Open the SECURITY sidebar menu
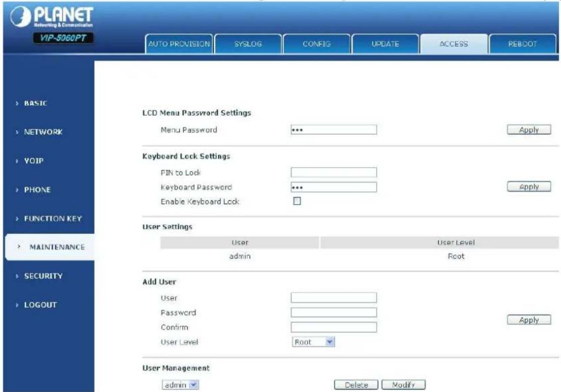This screenshot has height=392, width=561. (43, 276)
